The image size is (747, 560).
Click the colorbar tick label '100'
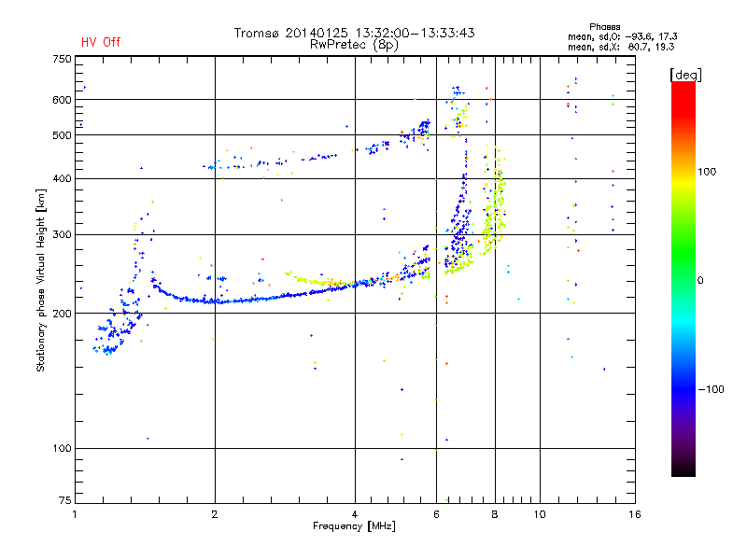[x=707, y=172]
